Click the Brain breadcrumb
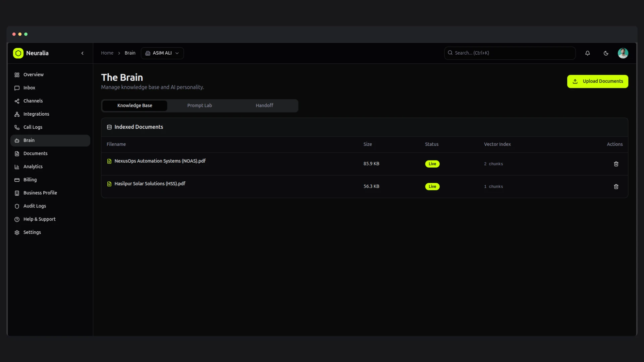Screen dimensions: 644x362 130,53
